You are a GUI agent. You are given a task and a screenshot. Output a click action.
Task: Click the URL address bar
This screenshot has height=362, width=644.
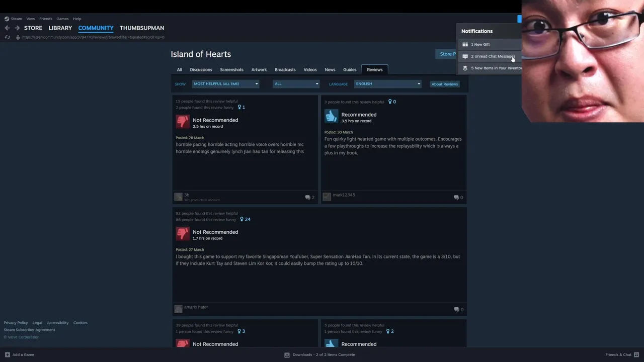94,37
